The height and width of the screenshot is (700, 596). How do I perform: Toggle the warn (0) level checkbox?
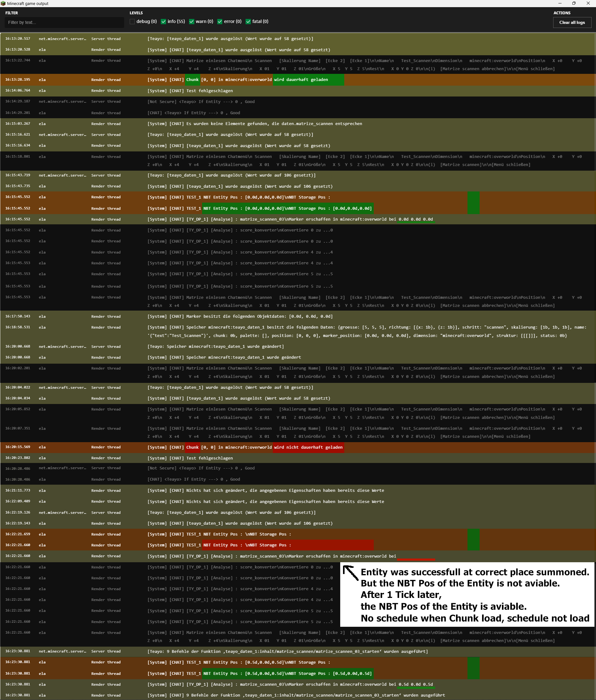point(192,22)
